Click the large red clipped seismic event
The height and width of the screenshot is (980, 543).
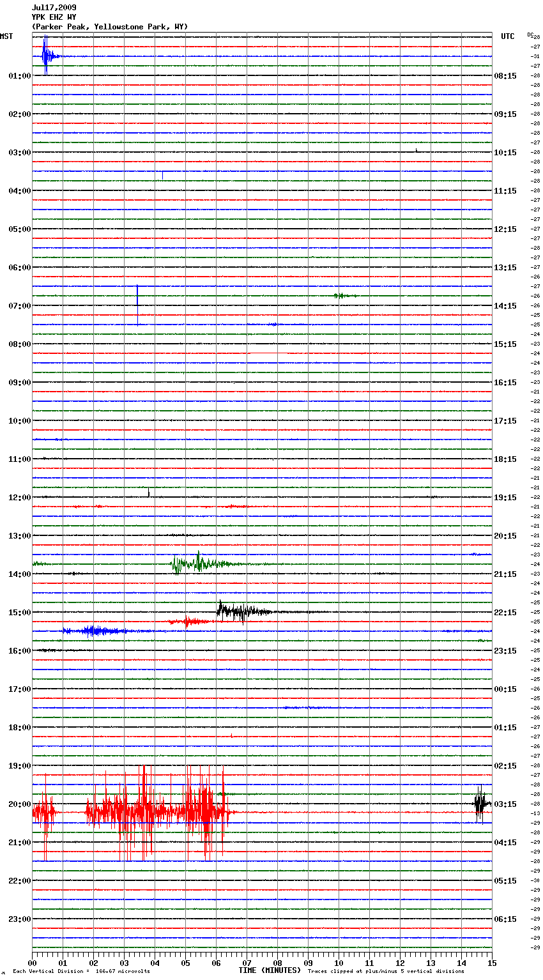point(134,813)
